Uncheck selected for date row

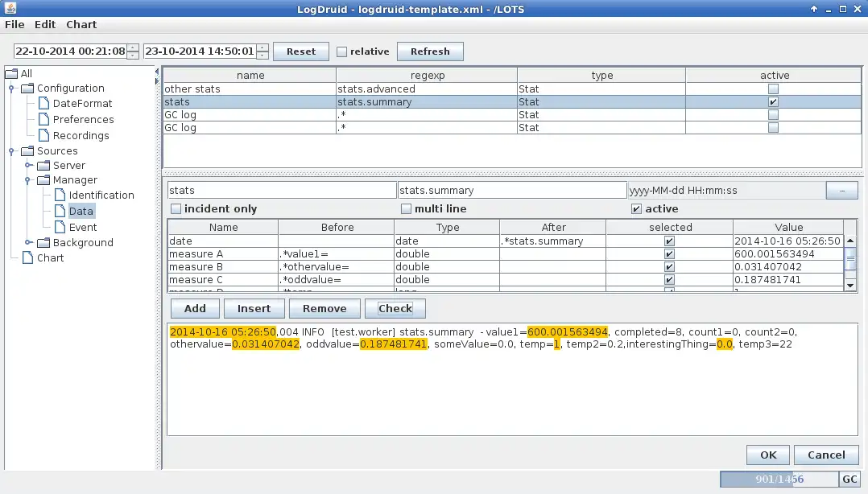click(669, 241)
